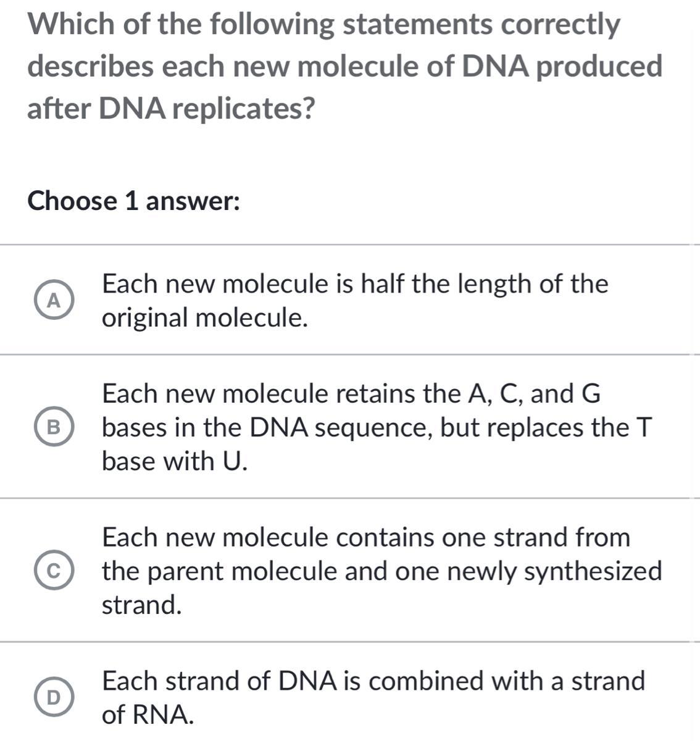Click the 'Choose 1 answer:' label
Viewport: 700px width, 741px height.
(x=134, y=201)
